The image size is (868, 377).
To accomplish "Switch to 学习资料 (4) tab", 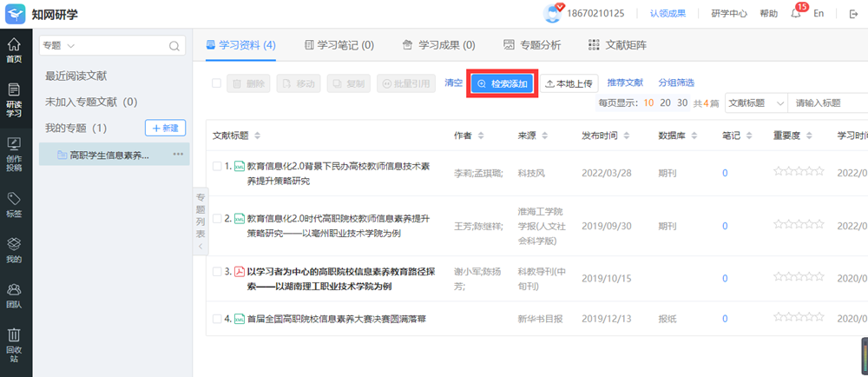I will 240,45.
